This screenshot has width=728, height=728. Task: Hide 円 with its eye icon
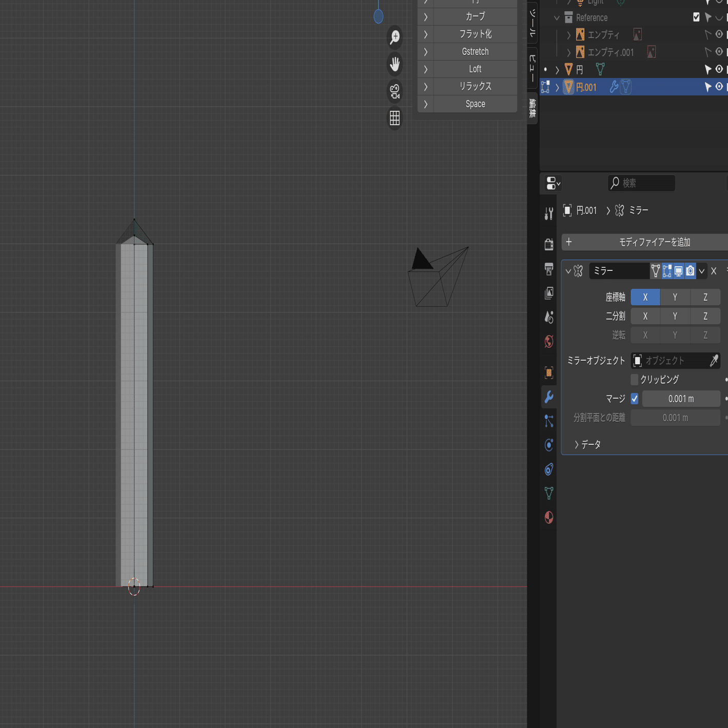tap(719, 69)
